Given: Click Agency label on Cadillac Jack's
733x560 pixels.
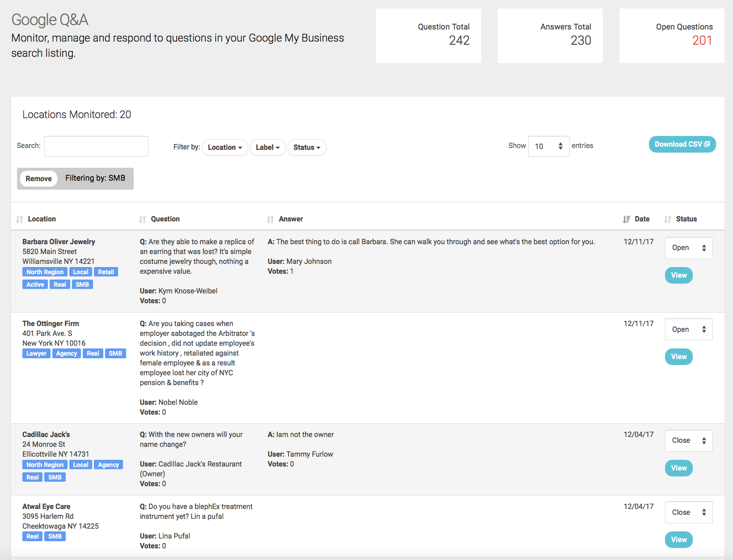Looking at the screenshot, I should click(108, 465).
